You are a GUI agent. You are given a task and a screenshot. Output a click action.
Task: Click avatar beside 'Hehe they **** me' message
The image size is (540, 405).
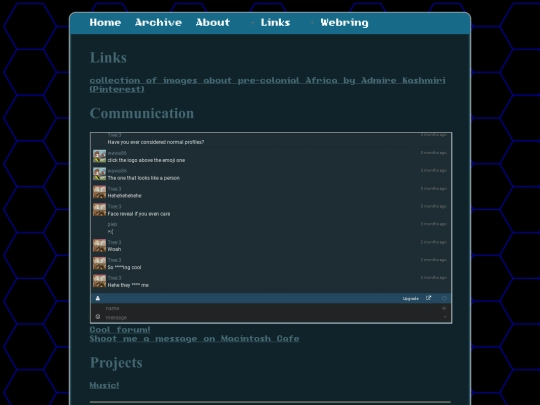(x=100, y=281)
